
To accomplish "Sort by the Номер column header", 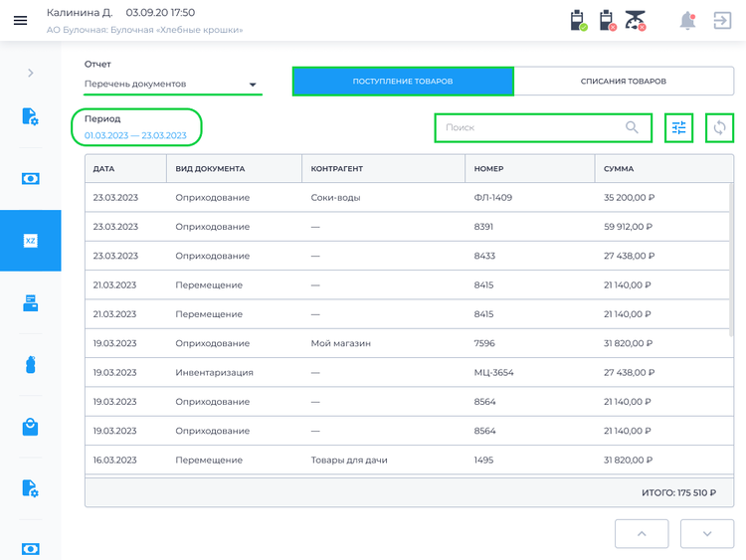I will [529, 169].
